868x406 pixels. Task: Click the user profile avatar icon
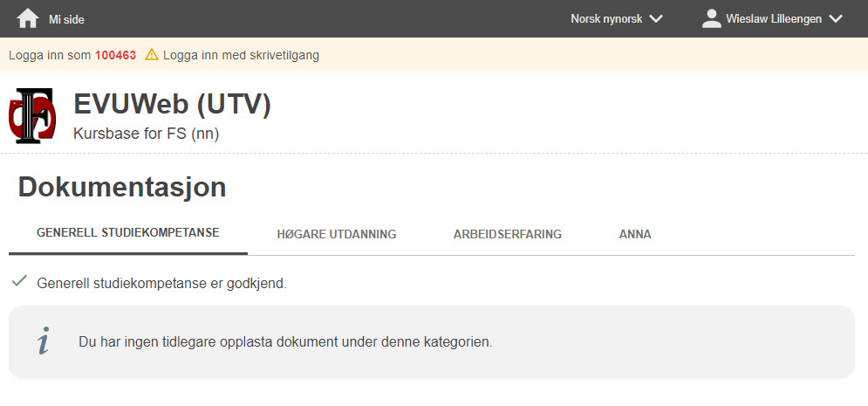pos(711,19)
